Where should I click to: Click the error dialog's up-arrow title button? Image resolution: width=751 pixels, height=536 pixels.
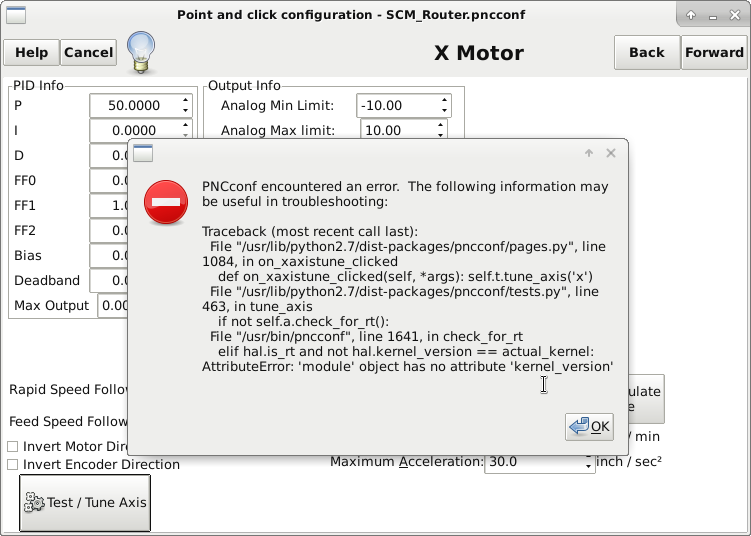[589, 153]
